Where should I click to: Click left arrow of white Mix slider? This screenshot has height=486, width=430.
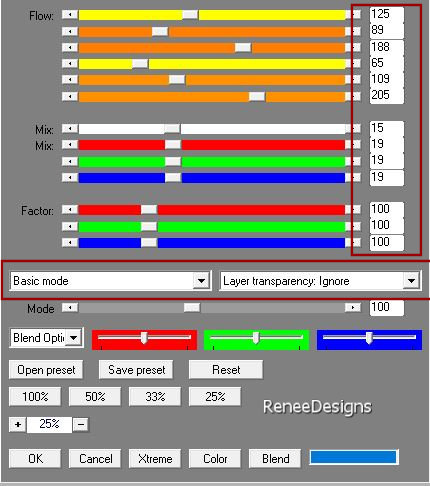point(70,128)
